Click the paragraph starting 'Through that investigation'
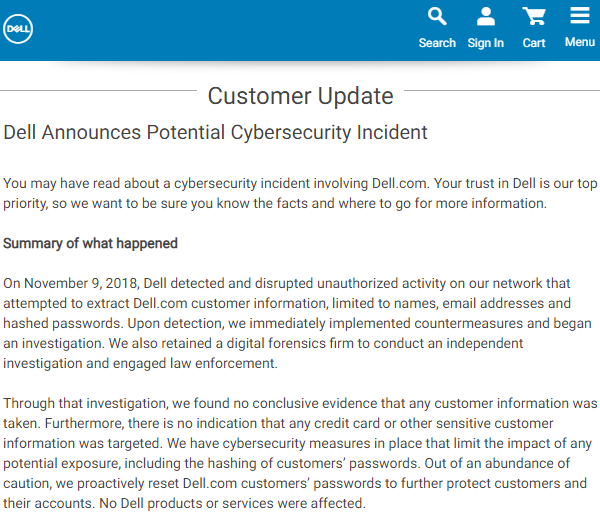Viewport: 600px width, 513px height. point(300,453)
